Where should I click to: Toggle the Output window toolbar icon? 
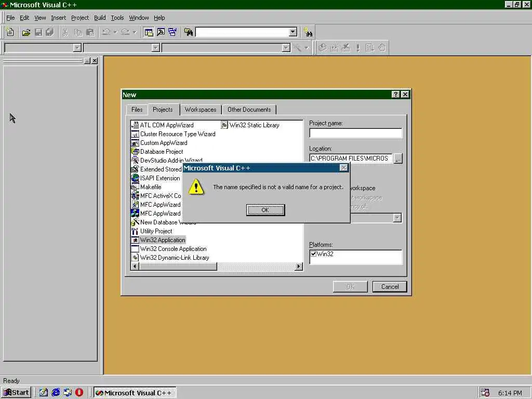click(x=161, y=32)
